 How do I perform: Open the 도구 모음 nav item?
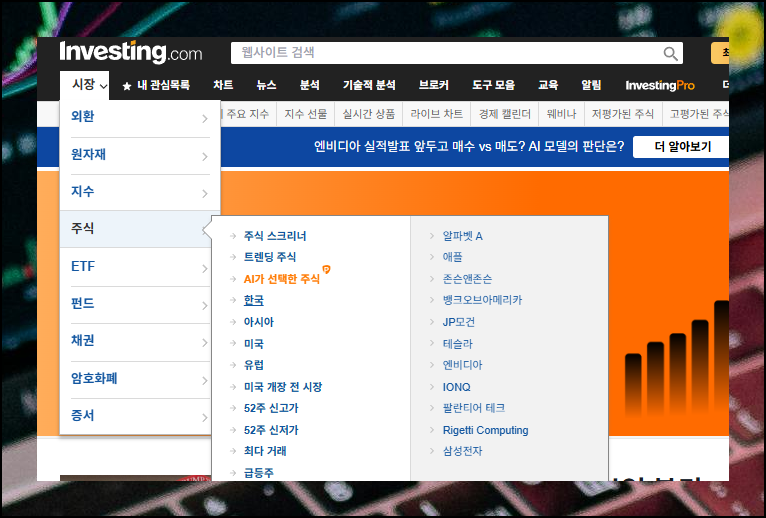pos(493,85)
